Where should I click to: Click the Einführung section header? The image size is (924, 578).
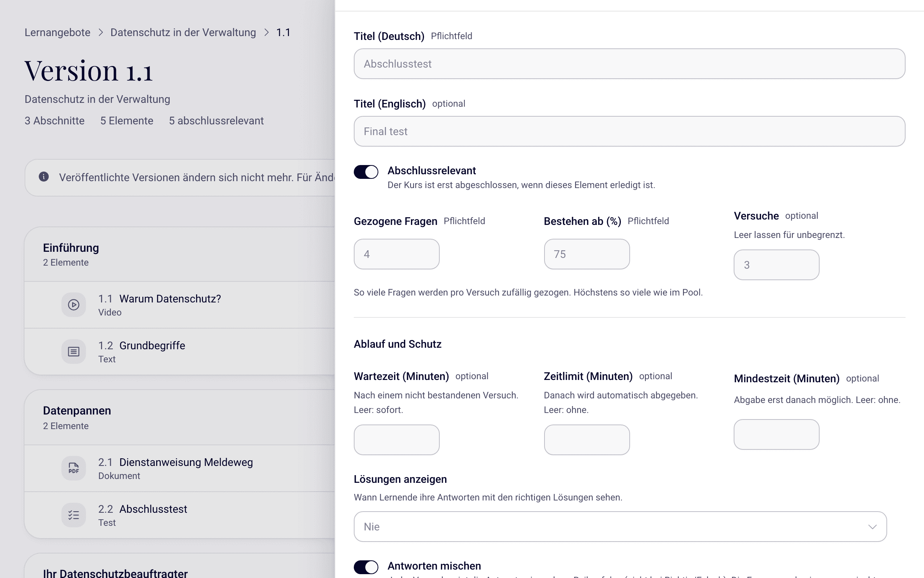[x=180, y=254]
